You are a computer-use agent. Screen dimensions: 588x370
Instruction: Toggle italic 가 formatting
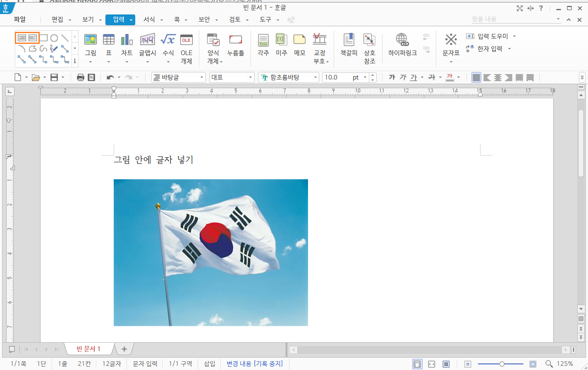403,77
